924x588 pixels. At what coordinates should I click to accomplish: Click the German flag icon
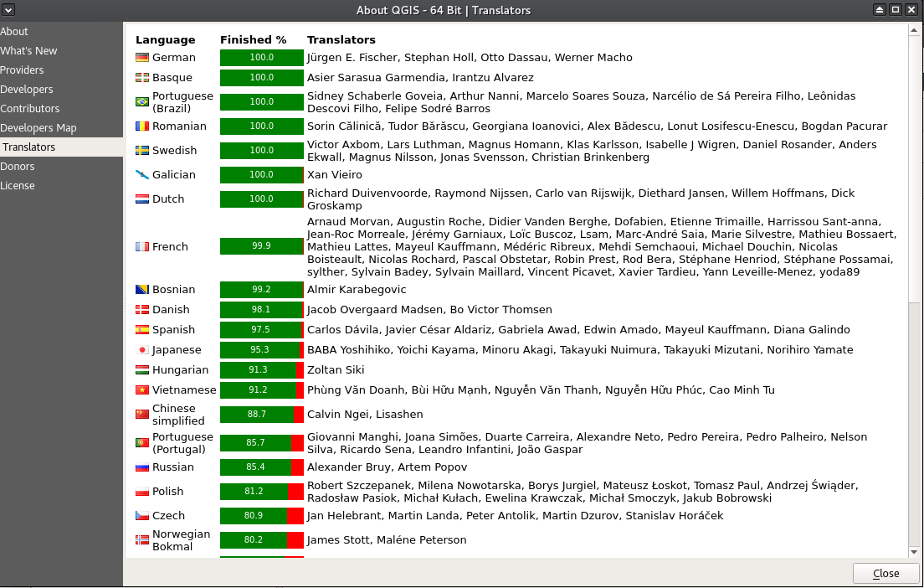142,58
